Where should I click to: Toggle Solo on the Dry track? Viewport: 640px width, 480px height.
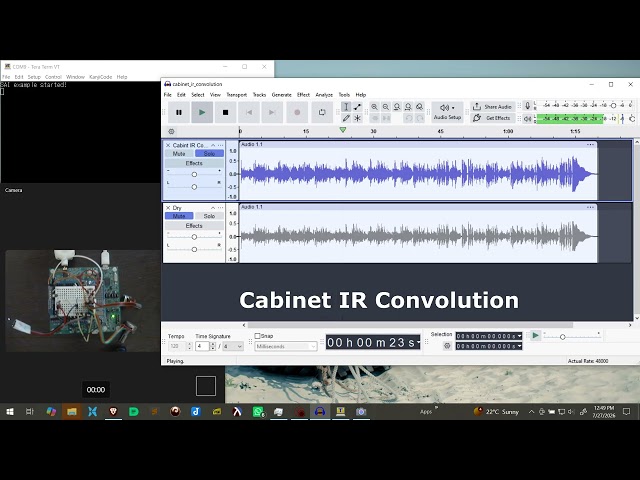coord(209,216)
